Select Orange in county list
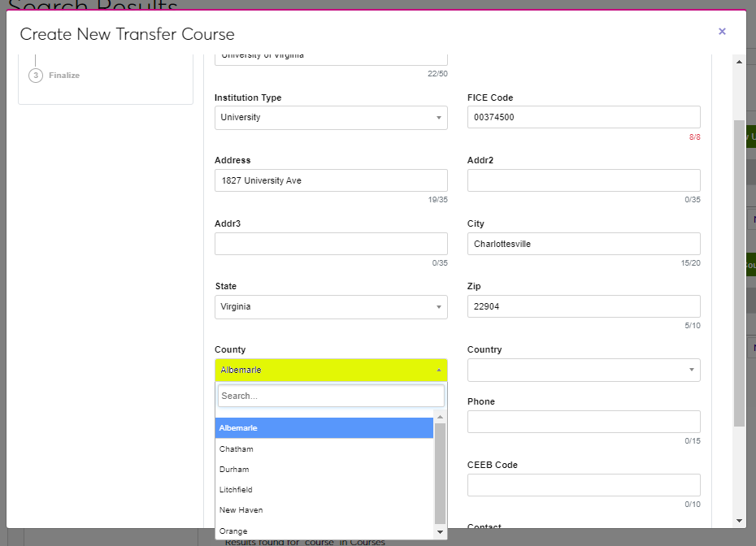 point(324,531)
